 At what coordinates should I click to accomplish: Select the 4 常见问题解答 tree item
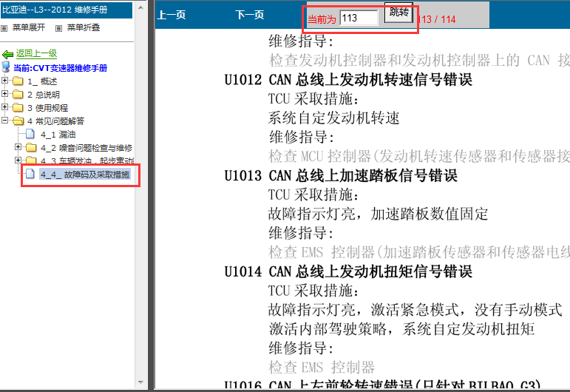[x=55, y=121]
